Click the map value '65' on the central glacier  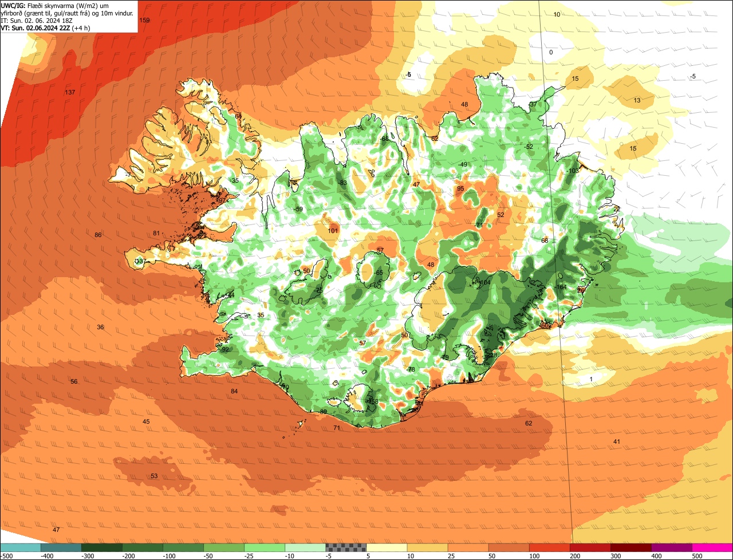(x=379, y=273)
